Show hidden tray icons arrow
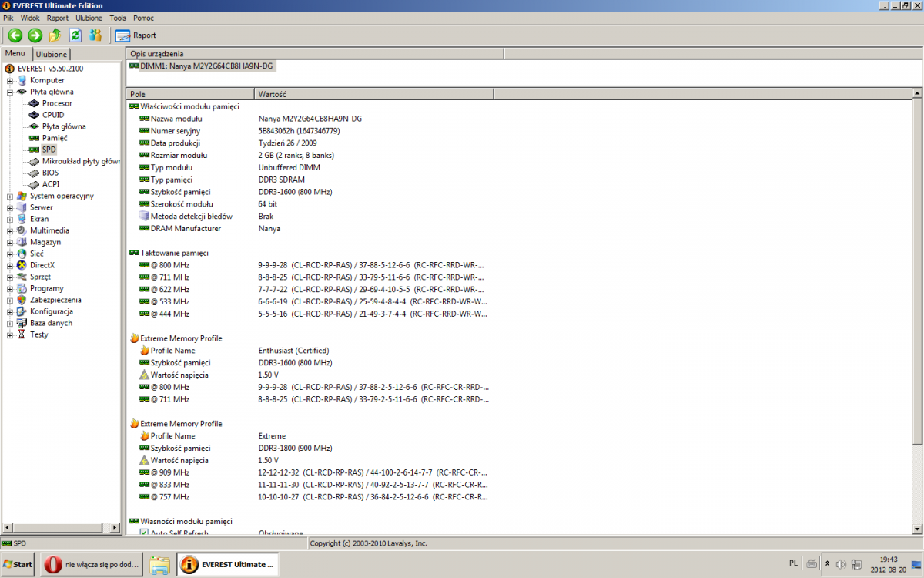The height and width of the screenshot is (578, 924). pos(827,563)
